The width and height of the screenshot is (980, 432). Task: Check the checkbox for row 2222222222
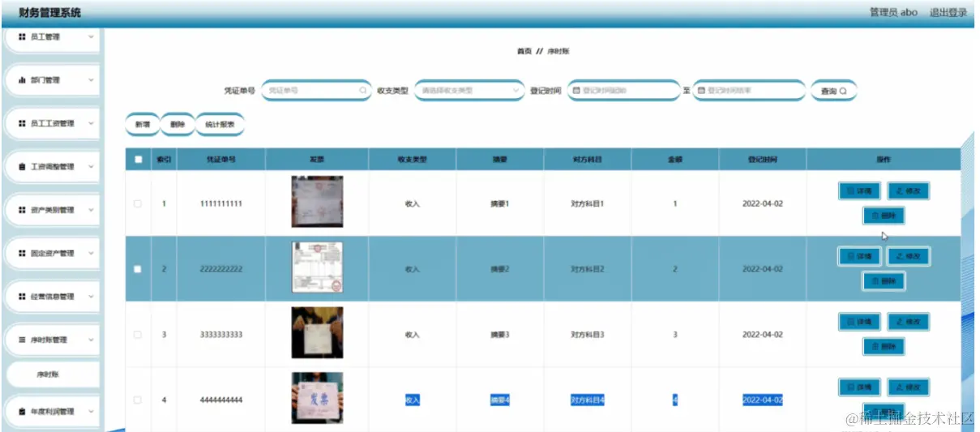(138, 269)
